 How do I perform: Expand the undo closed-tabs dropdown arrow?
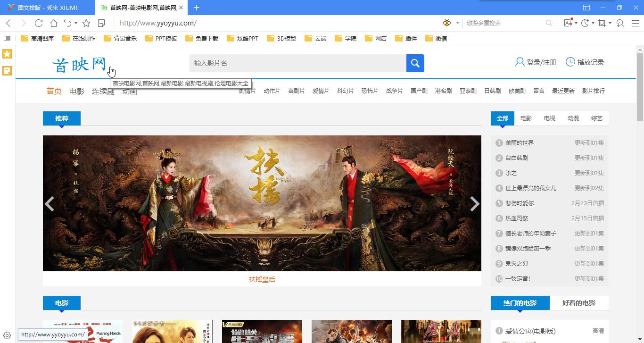coord(75,23)
